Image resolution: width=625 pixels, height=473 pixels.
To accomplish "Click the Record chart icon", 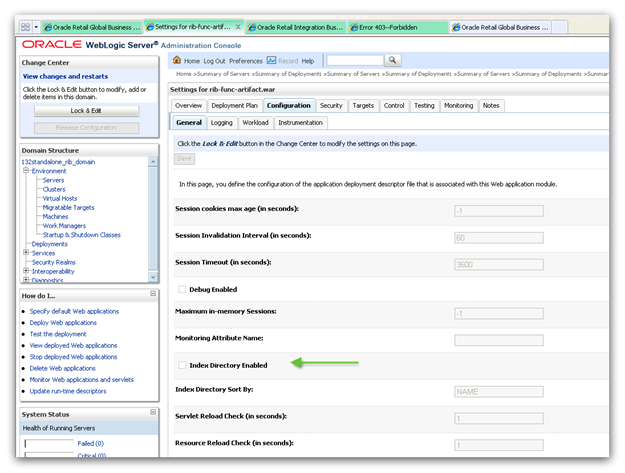I will (271, 60).
